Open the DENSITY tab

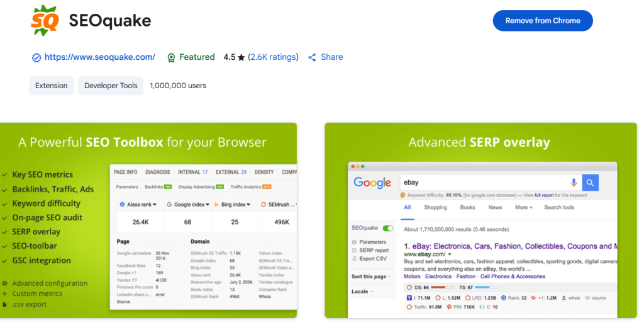tap(264, 172)
